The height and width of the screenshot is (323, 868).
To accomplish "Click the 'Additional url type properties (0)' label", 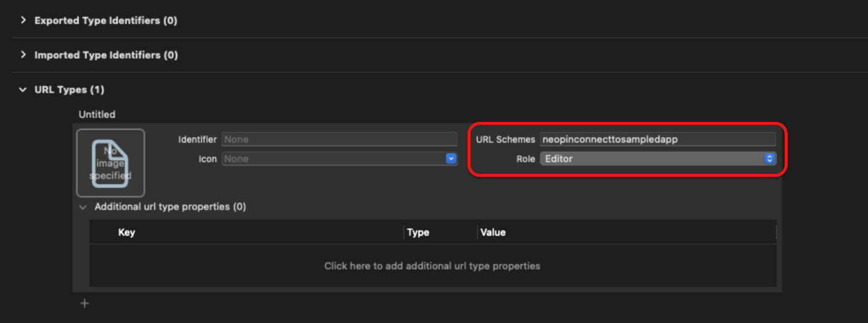I will pos(170,206).
